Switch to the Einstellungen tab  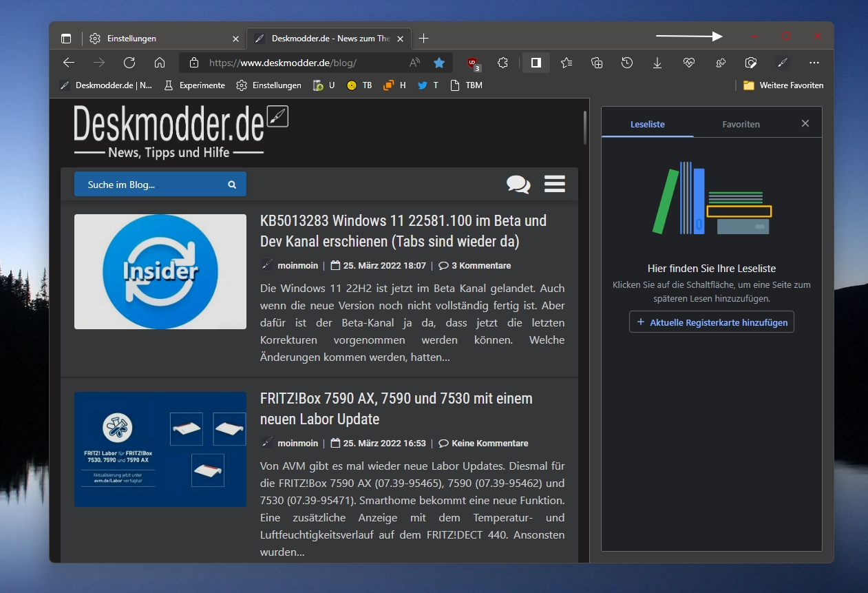[164, 39]
